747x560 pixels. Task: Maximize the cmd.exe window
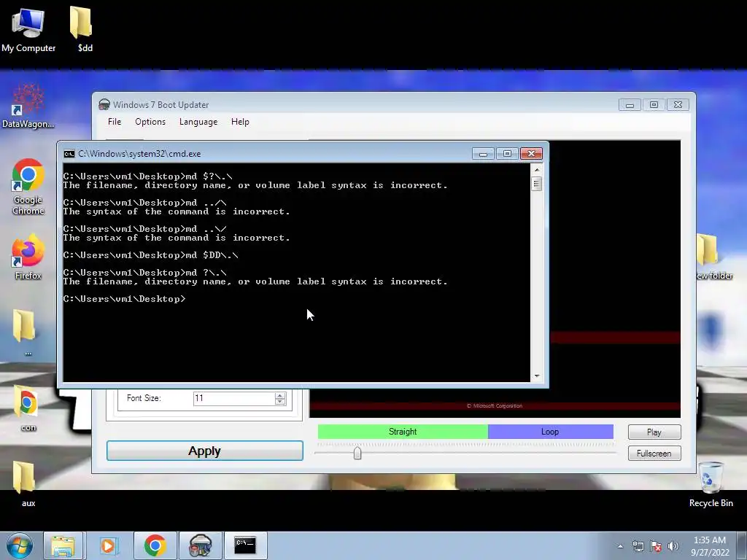click(x=507, y=154)
